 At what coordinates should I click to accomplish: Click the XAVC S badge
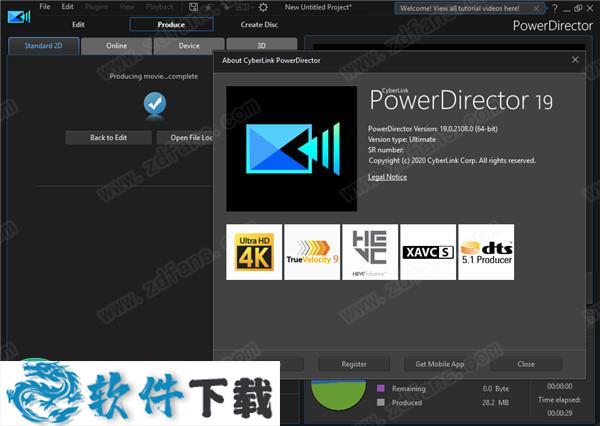coord(428,252)
